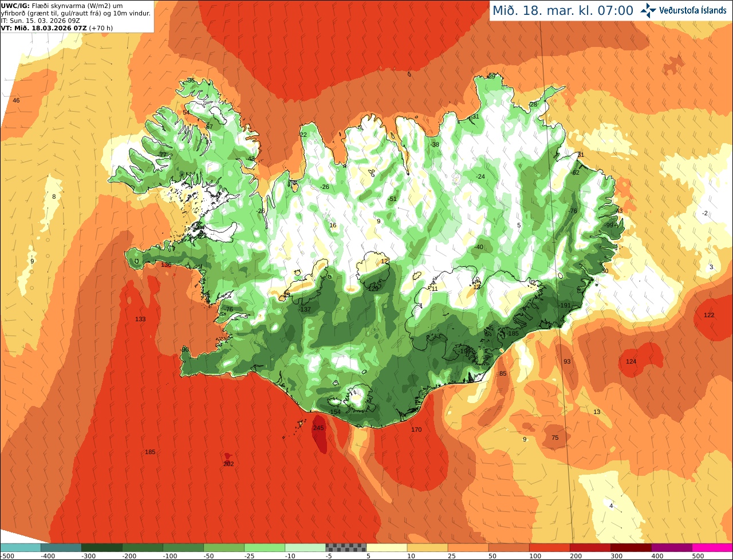Click the 16 flux value on the map

tap(333, 225)
